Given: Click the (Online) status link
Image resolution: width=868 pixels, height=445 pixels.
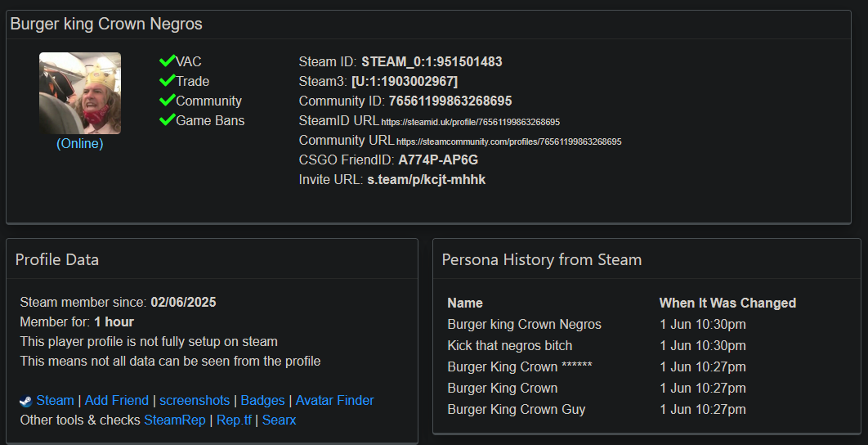Looking at the screenshot, I should click(80, 144).
